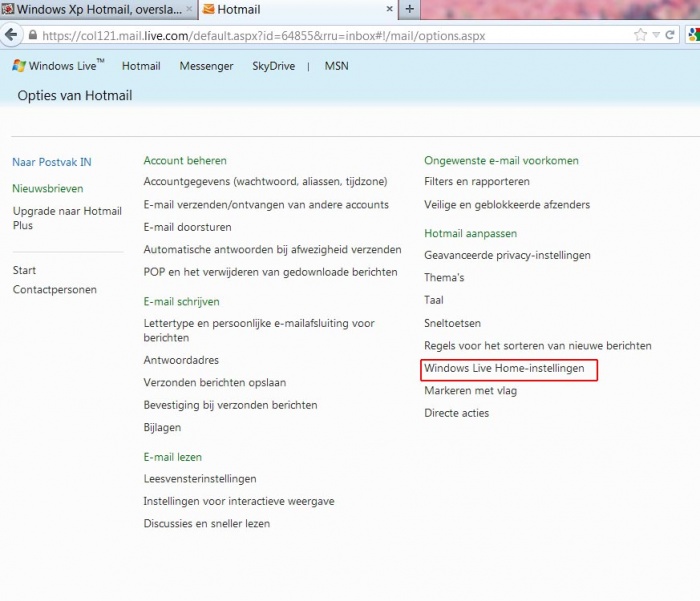Open Automatische antwoorden bij afwezigheid verzenden
Screen dimensions: 700x601
click(x=272, y=250)
